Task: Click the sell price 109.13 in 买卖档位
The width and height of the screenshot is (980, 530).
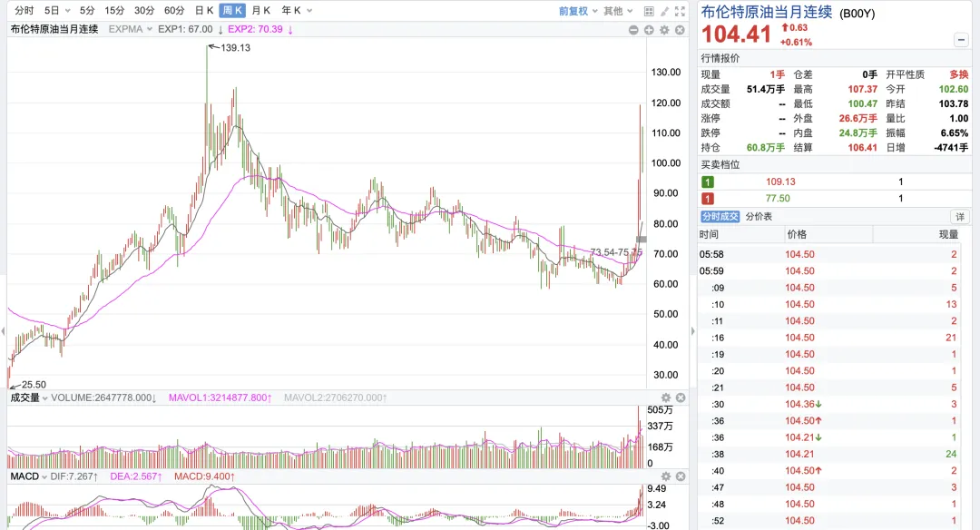Action: (x=780, y=182)
